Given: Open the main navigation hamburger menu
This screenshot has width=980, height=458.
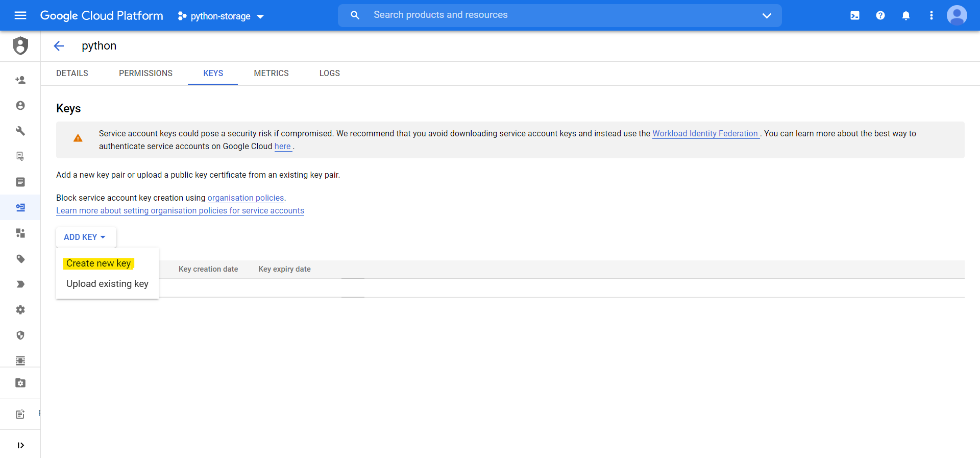Looking at the screenshot, I should tap(20, 15).
